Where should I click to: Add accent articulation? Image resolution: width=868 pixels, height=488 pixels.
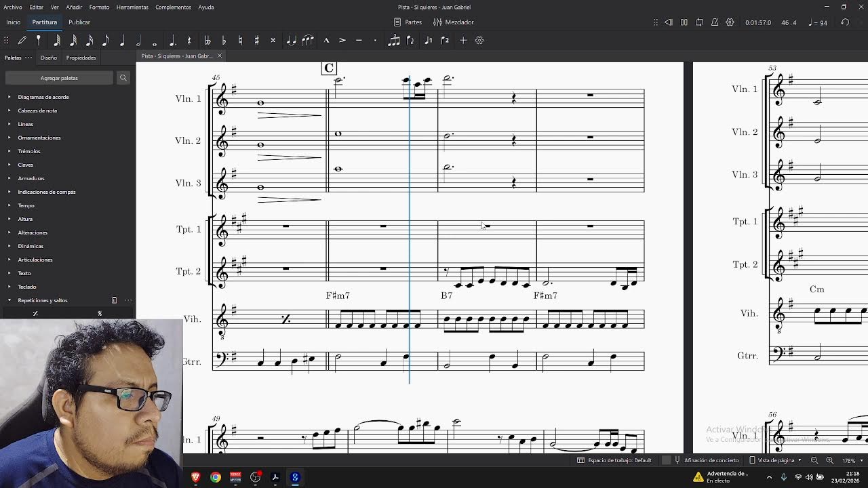coord(342,41)
